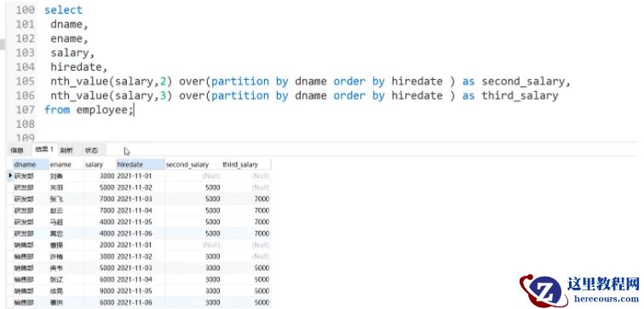Open the 信息 tab
This screenshot has height=309, width=644.
[x=17, y=151]
